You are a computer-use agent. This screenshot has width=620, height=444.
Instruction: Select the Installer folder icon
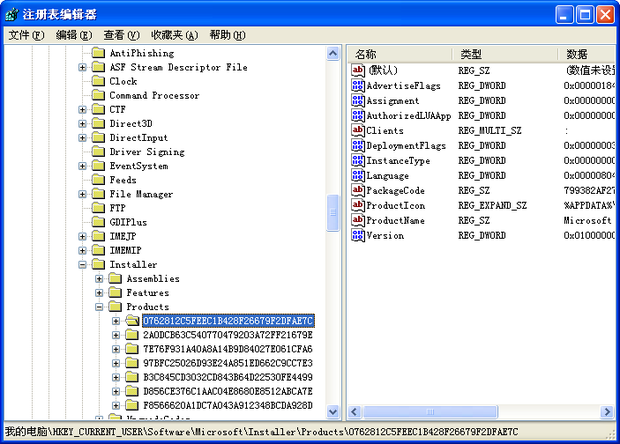pos(98,264)
